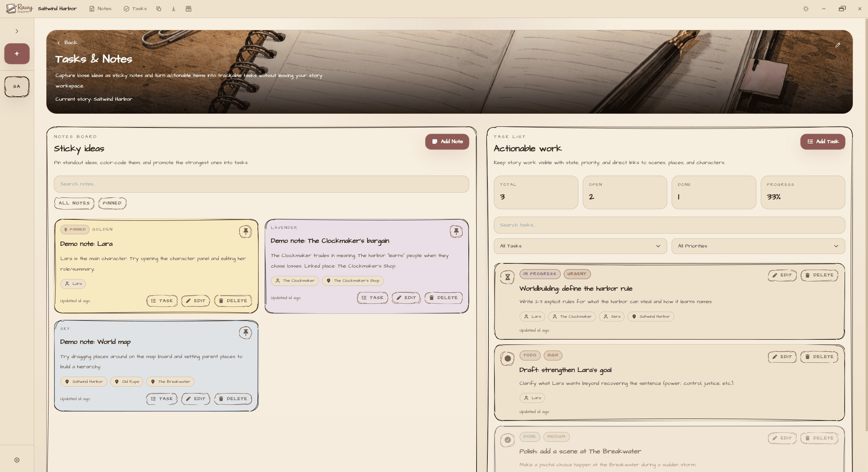The height and width of the screenshot is (472, 868).
Task: Open settings gear in left sidebar
Action: [17, 460]
